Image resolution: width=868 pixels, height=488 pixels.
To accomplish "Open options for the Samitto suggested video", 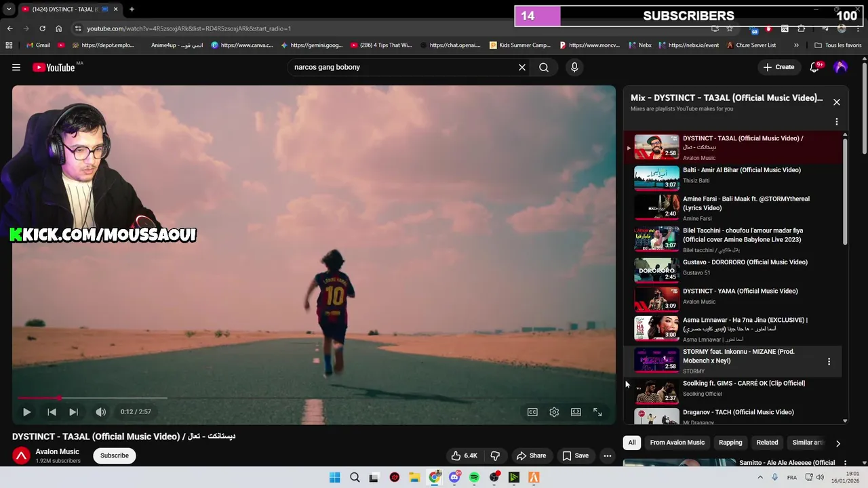I will (x=845, y=463).
